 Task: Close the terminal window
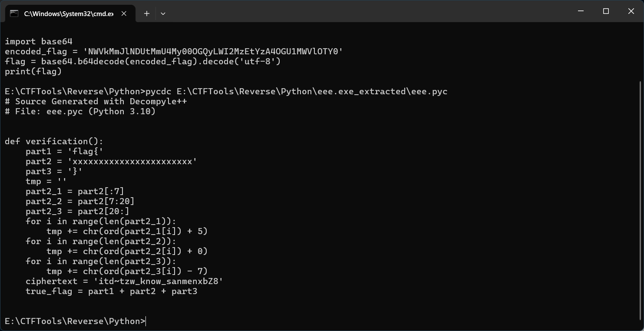(631, 11)
